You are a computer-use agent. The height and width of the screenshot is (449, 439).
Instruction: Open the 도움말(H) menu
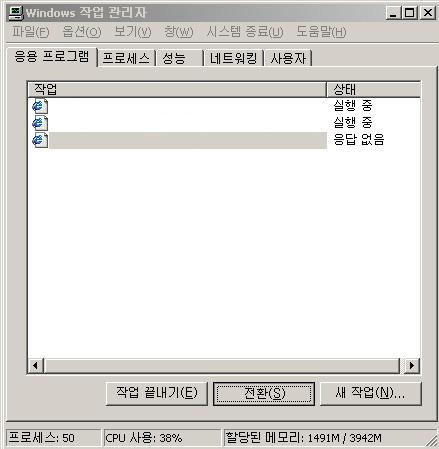(x=321, y=32)
